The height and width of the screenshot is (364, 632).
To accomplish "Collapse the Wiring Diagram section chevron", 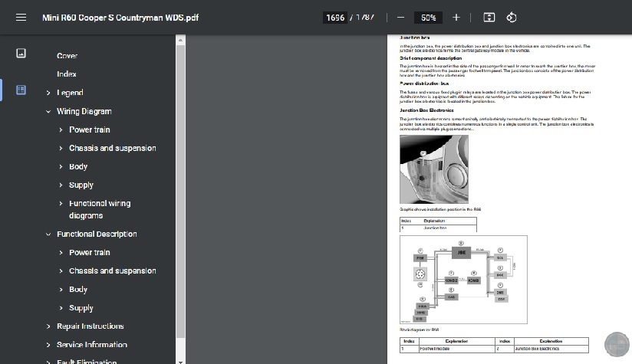I will click(48, 111).
